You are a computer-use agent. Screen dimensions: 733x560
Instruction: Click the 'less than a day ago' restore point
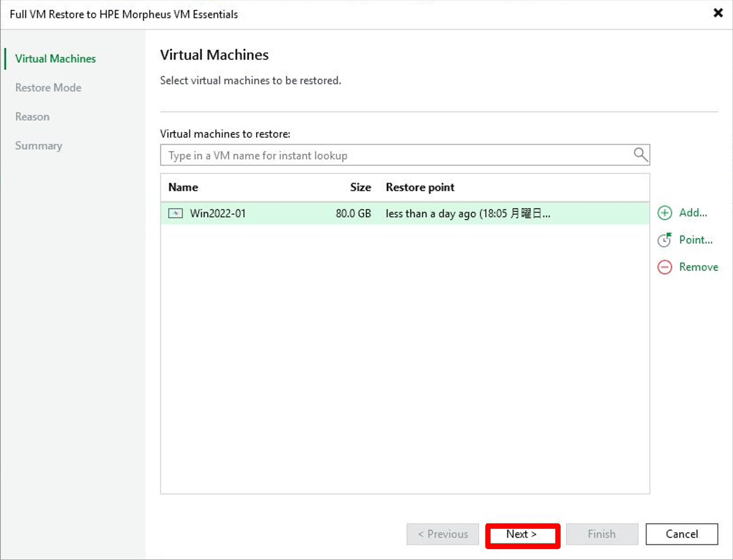click(x=468, y=213)
